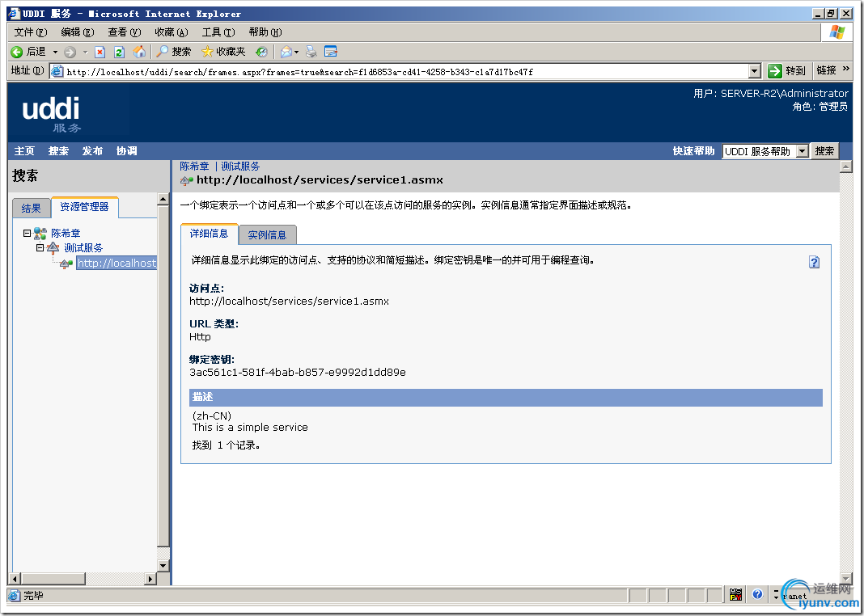Click the tree panel scroll down arrow
The height and width of the screenshot is (616, 864).
coord(163,565)
